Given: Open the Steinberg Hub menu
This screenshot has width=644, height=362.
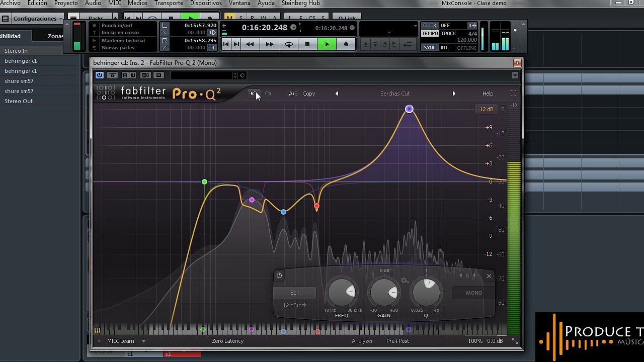Looking at the screenshot, I should coord(300,3).
